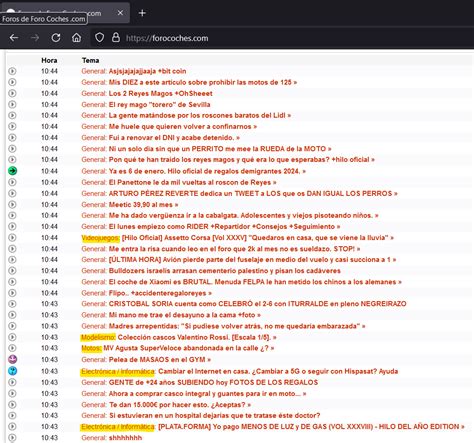Click the arrow icon beside the roscones baratos del Lidl thread
Image resolution: width=474 pixels, height=443 pixels.
point(12,115)
